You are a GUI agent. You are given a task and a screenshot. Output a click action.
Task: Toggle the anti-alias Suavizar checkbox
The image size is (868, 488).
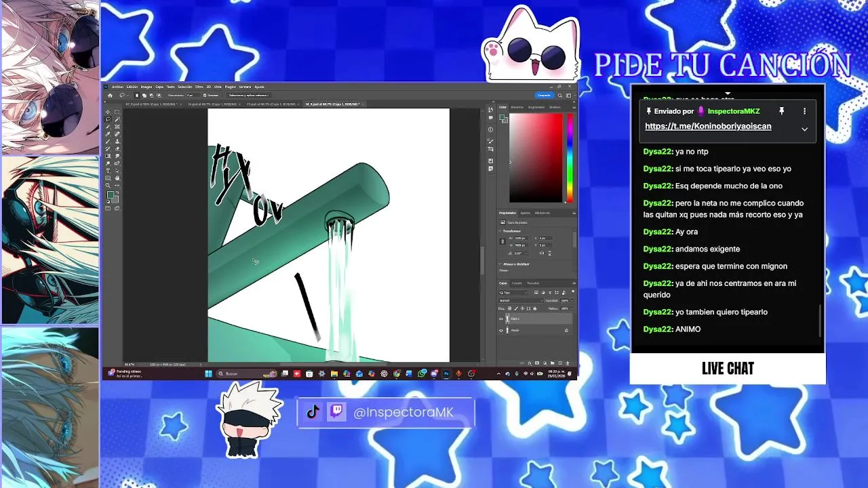[205, 96]
